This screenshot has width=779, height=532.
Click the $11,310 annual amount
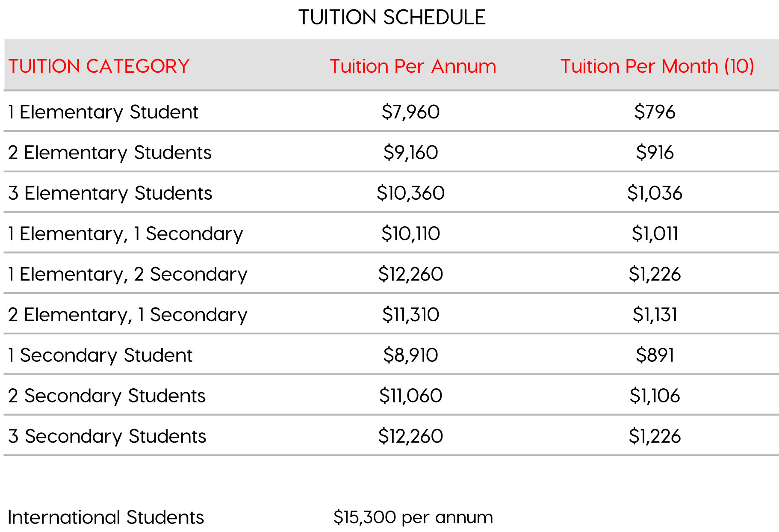point(410,315)
